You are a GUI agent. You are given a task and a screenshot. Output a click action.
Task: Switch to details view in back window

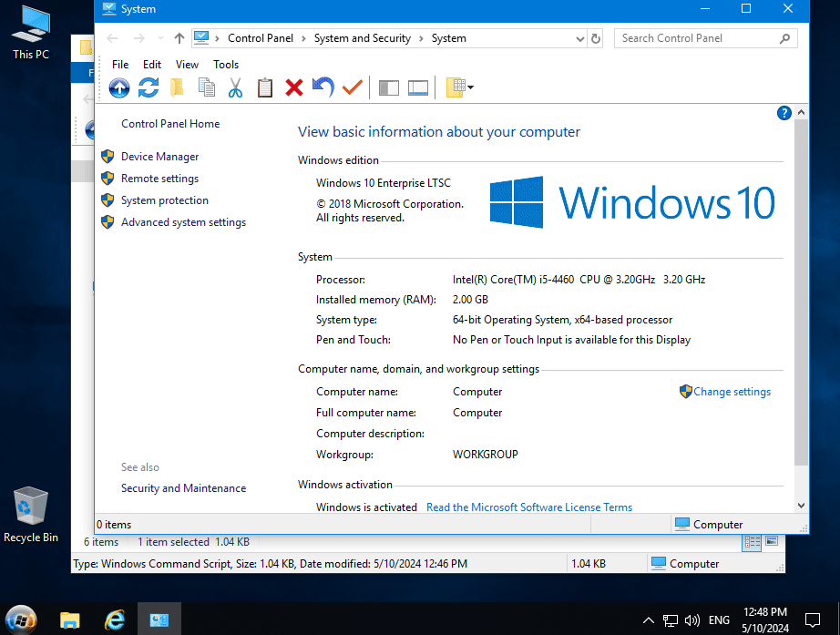(x=753, y=542)
